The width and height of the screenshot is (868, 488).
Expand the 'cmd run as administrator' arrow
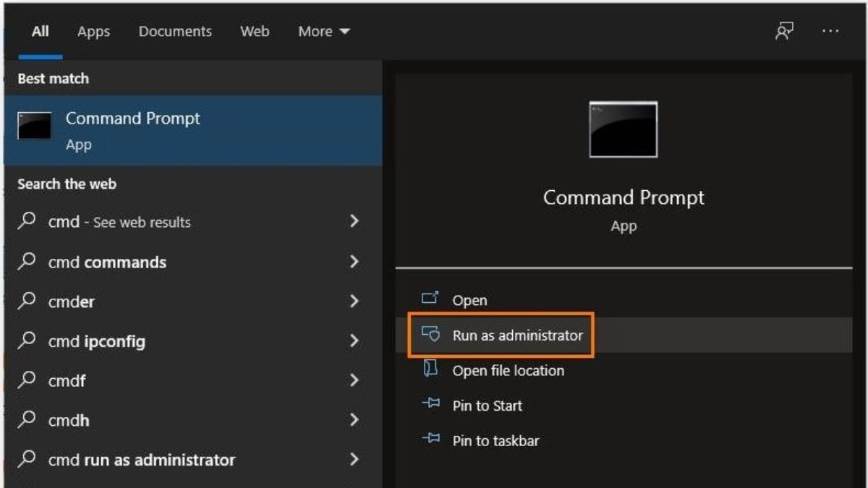tap(354, 459)
